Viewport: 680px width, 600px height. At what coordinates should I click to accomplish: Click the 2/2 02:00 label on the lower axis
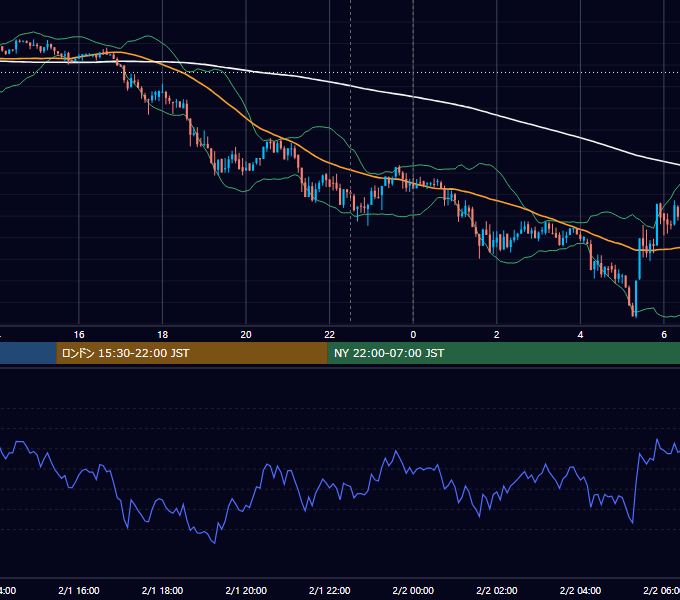tap(497, 590)
